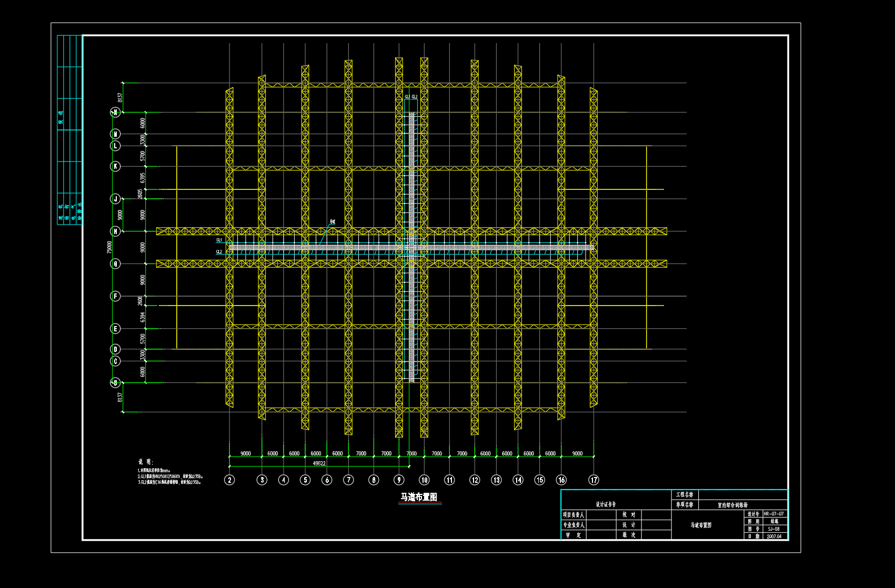This screenshot has width=895, height=588.
Task: Select grid axis bubble number 17
Action: pyautogui.click(x=594, y=480)
